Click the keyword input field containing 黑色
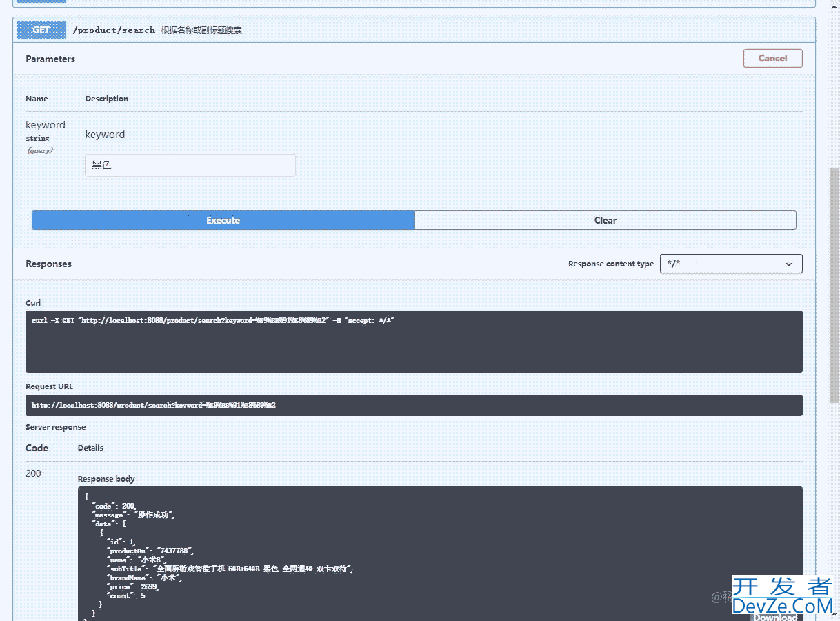 (190, 165)
